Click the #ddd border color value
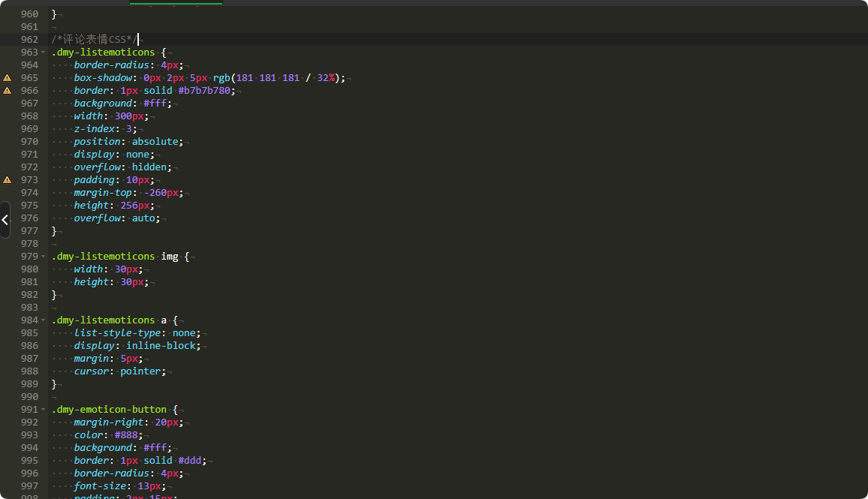 [x=190, y=460]
